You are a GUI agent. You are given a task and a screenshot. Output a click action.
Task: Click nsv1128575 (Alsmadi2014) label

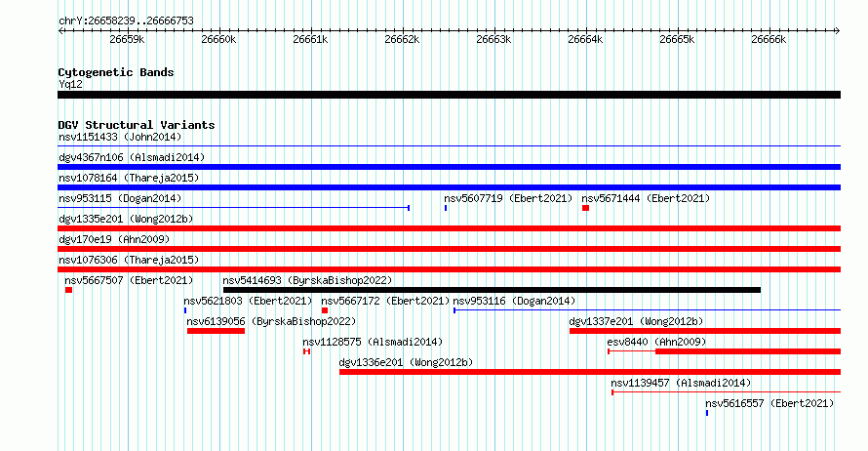tap(373, 342)
